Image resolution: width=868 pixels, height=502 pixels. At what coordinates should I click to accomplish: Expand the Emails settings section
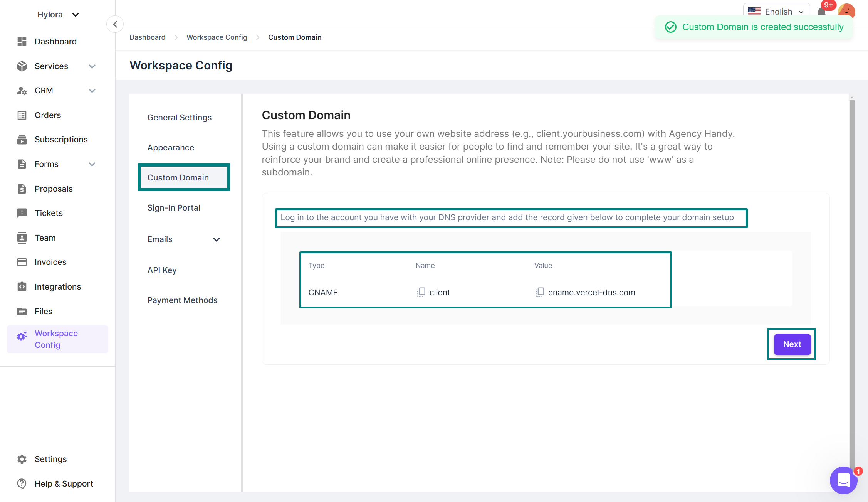(217, 239)
